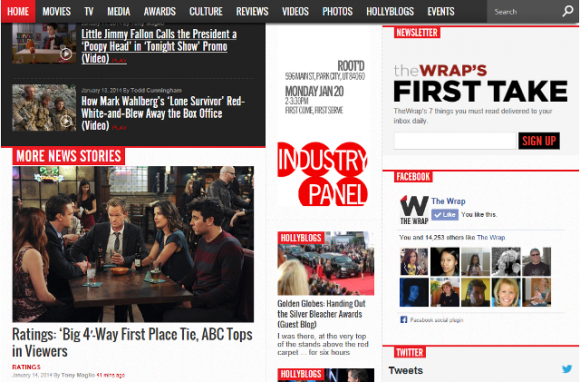Image resolution: width=580 pixels, height=382 pixels.
Task: Click the SIGN UP button
Action: point(539,141)
